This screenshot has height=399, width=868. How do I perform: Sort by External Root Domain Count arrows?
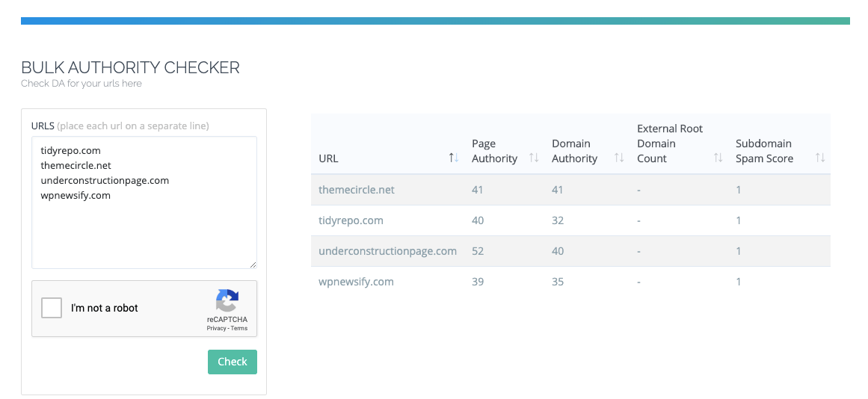pos(718,158)
